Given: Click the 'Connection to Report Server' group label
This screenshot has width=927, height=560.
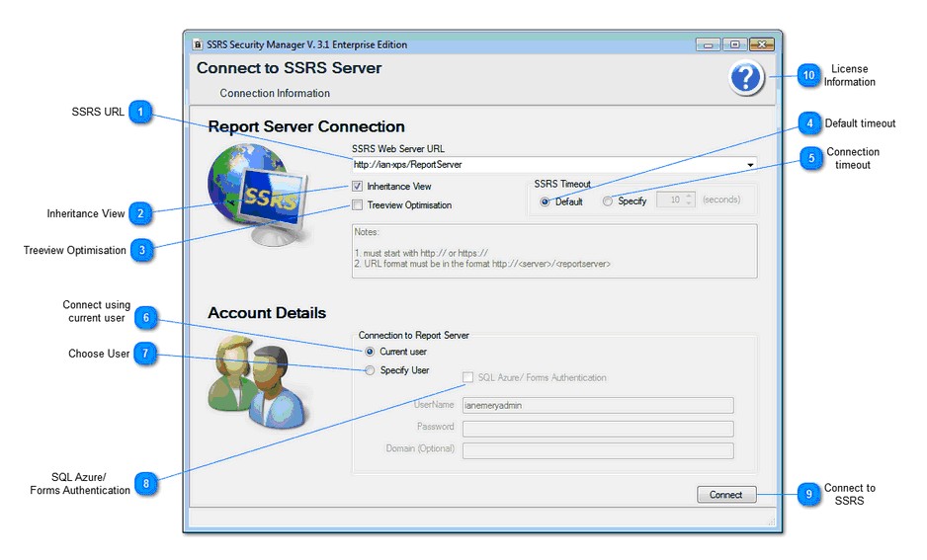Looking at the screenshot, I should point(413,335).
